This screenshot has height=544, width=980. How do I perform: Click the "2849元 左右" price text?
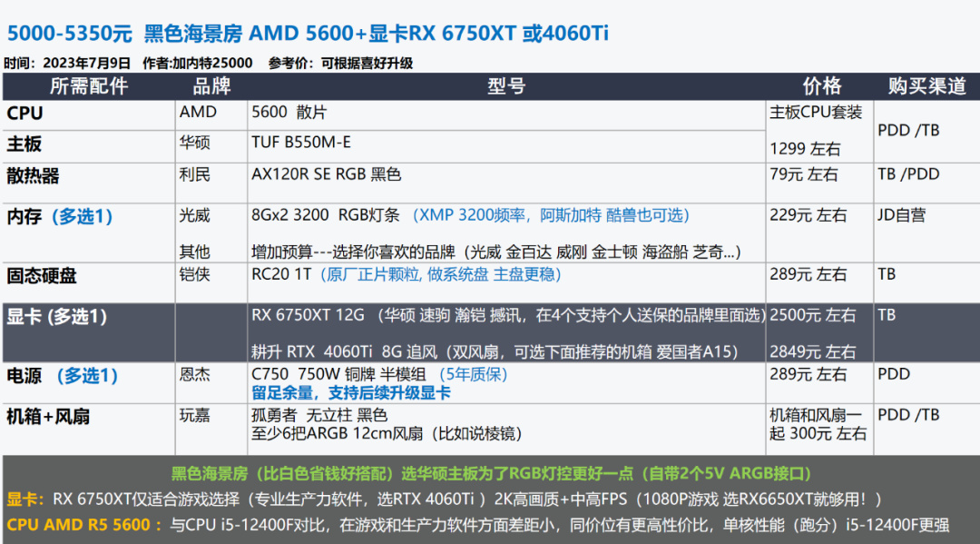(x=812, y=352)
